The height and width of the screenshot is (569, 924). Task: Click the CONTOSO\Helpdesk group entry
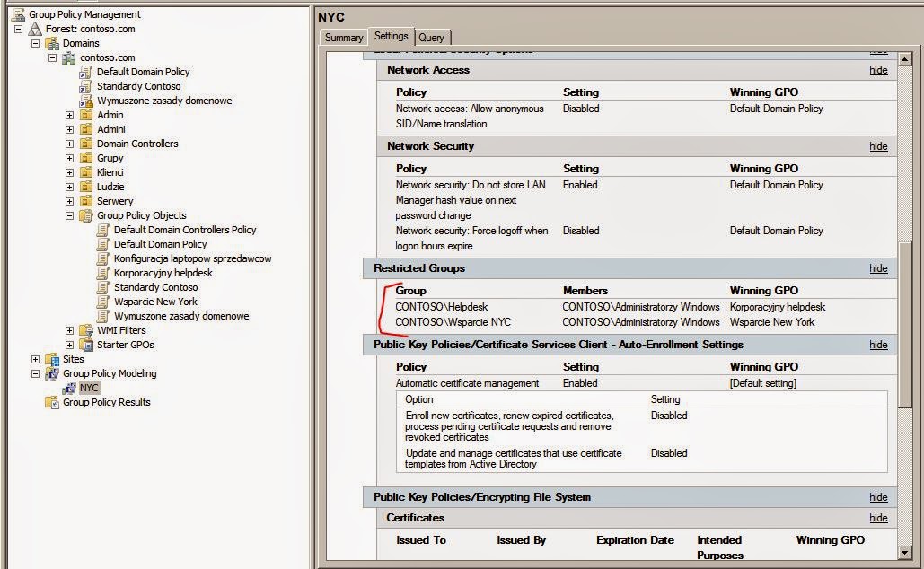442,307
